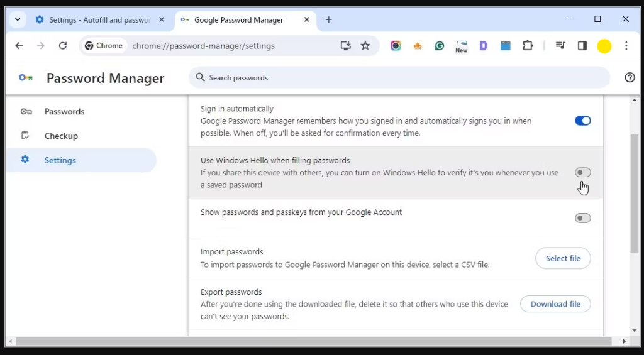
Task: Click the install app icon in address bar
Action: (x=346, y=46)
